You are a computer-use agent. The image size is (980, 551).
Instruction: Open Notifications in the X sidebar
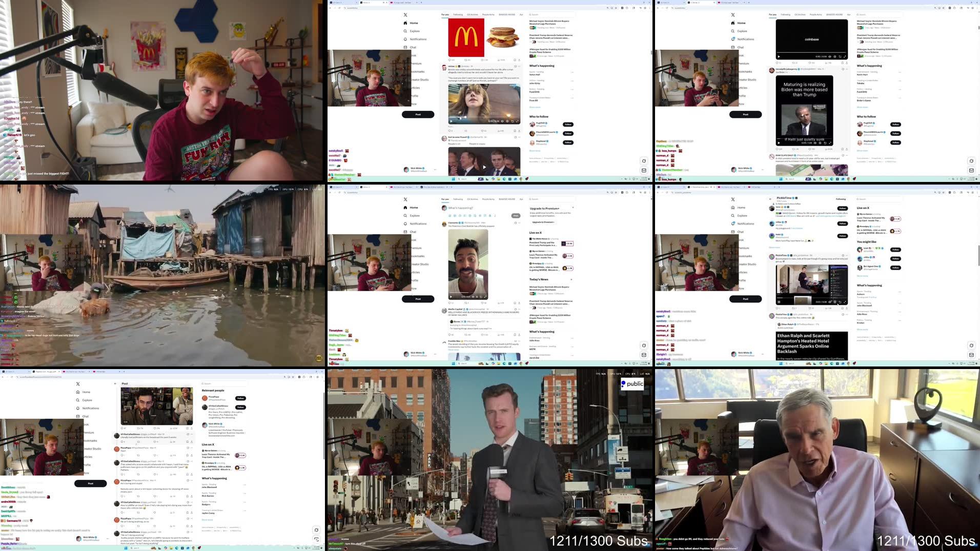click(417, 39)
